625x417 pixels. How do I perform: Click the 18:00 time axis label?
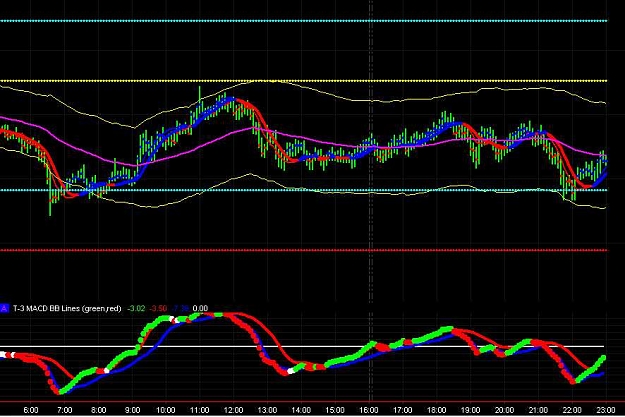pos(436,410)
